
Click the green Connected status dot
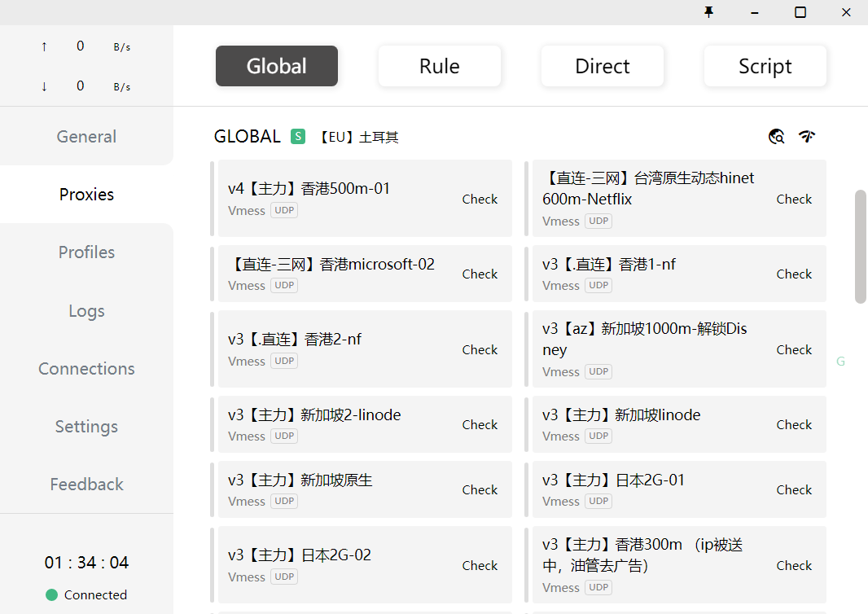[x=52, y=594]
